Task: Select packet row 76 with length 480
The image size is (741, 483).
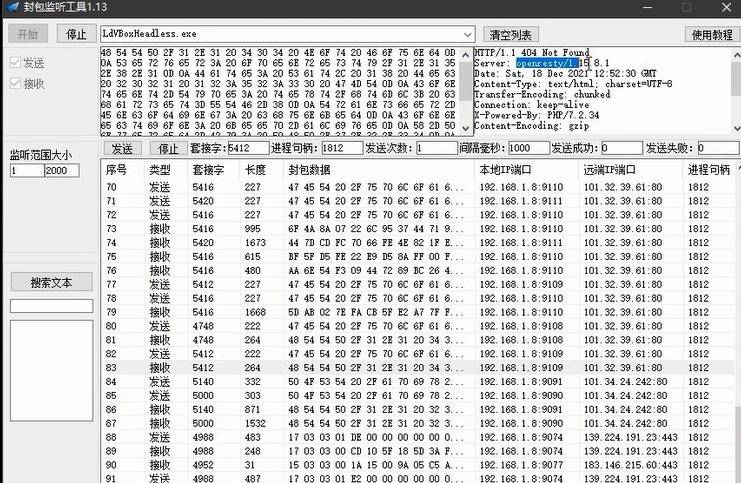Action: coord(418,270)
